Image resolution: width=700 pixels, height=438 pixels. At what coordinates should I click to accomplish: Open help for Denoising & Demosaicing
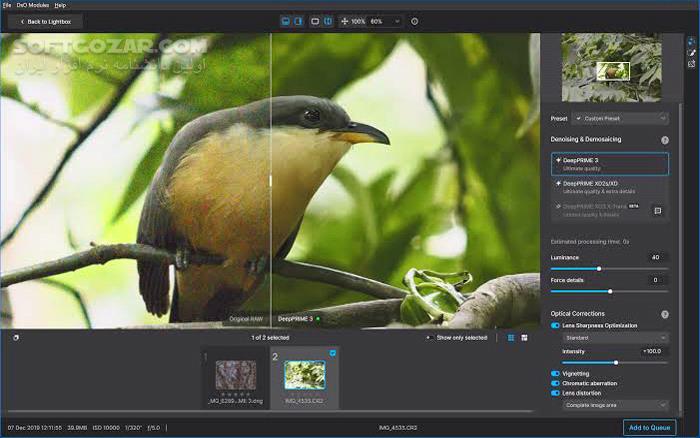[665, 140]
